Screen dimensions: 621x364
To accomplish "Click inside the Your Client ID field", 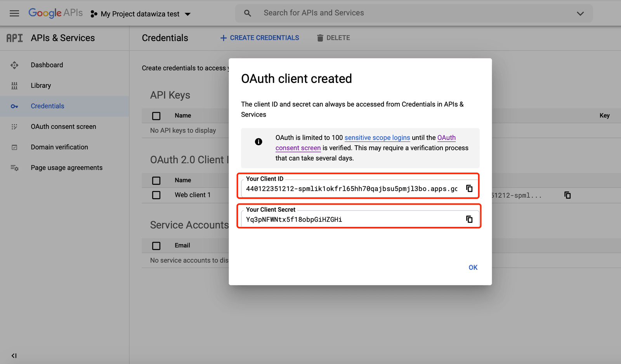I will point(351,189).
